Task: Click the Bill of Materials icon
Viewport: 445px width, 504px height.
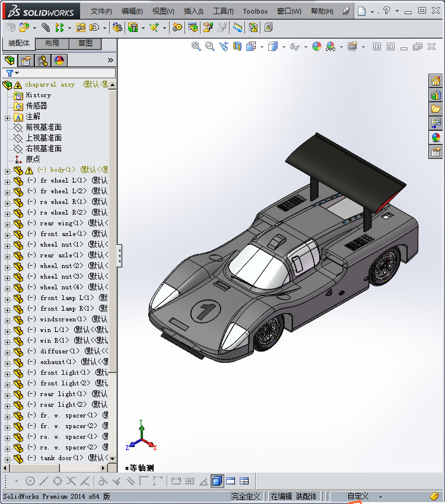Action: pos(193,28)
